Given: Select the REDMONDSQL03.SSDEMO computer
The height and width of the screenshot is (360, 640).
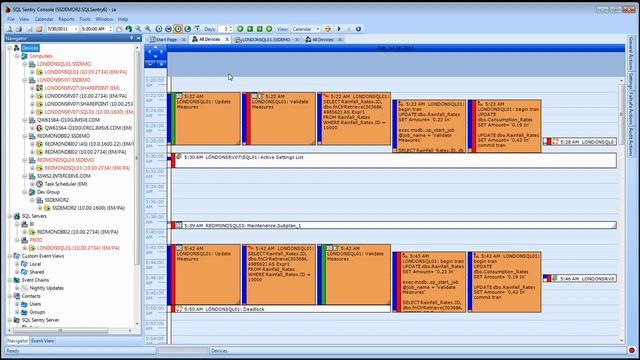Looking at the screenshot, I should [65, 160].
